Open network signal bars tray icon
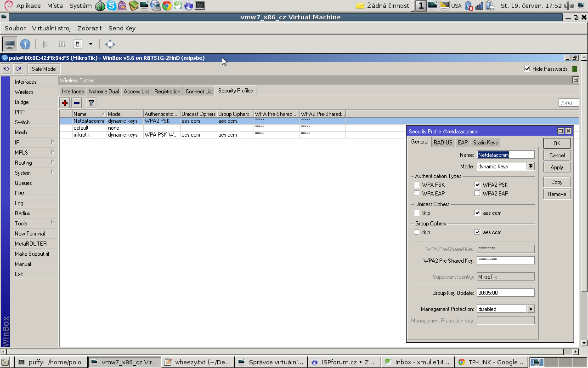 coord(479,6)
